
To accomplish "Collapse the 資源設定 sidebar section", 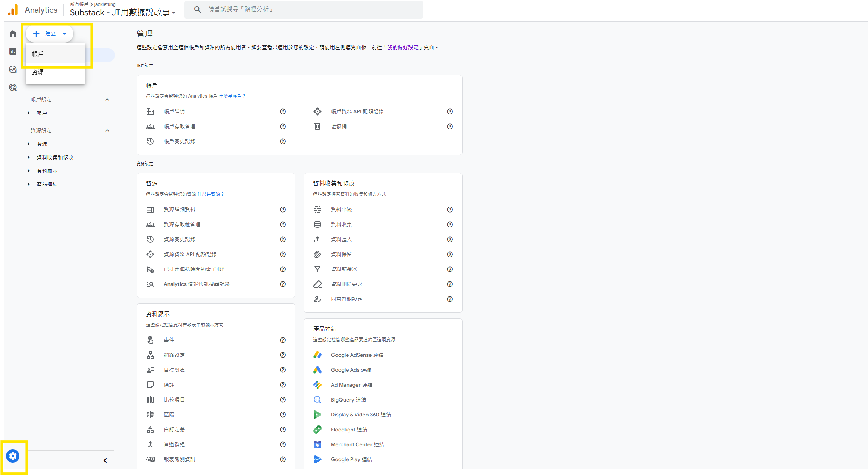I will tap(107, 130).
